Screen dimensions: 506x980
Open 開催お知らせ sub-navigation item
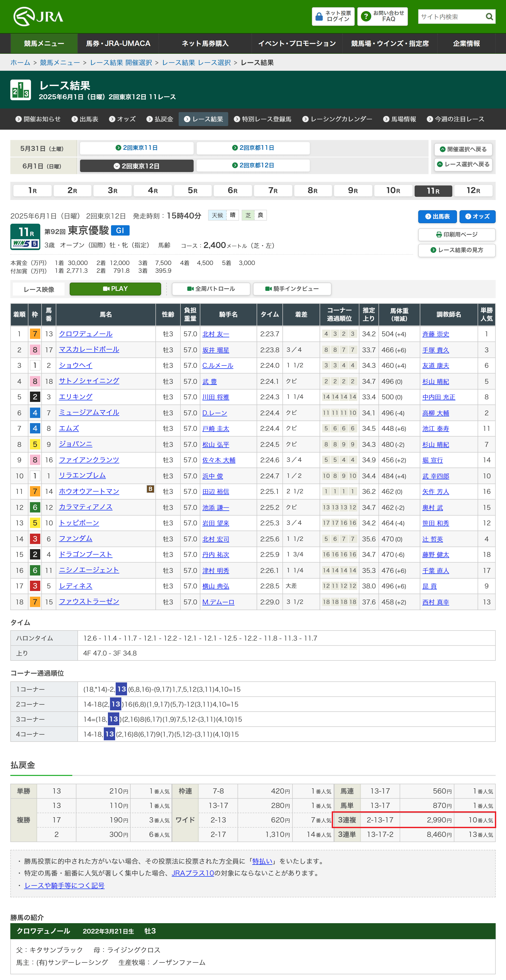tap(38, 119)
